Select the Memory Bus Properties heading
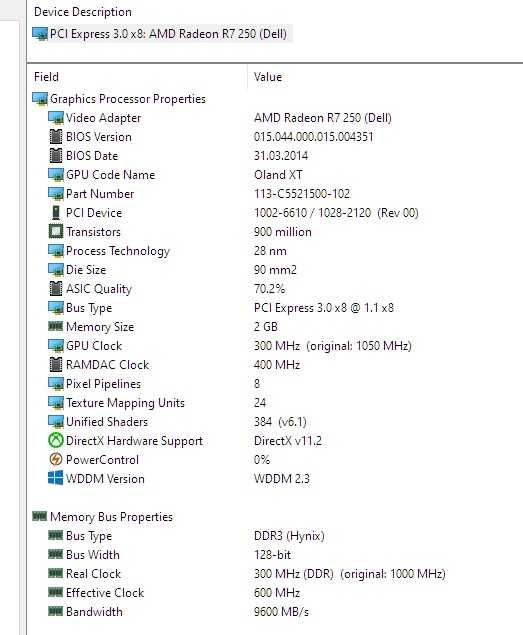523x635 pixels. [111, 517]
